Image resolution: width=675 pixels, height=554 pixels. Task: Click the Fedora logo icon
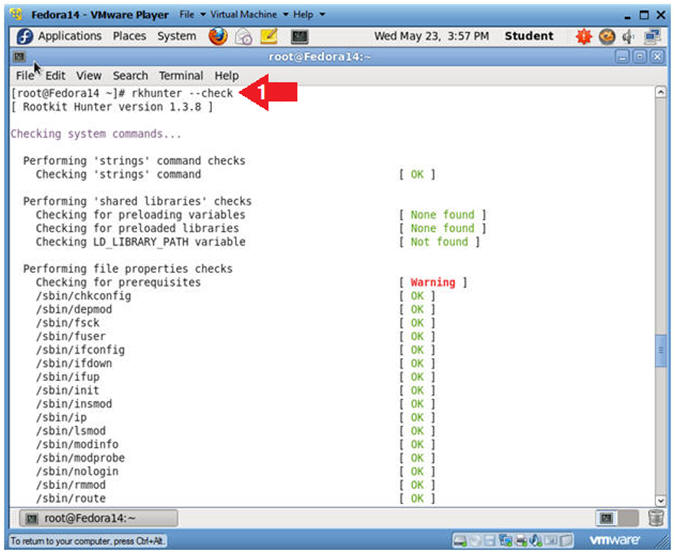click(25, 37)
